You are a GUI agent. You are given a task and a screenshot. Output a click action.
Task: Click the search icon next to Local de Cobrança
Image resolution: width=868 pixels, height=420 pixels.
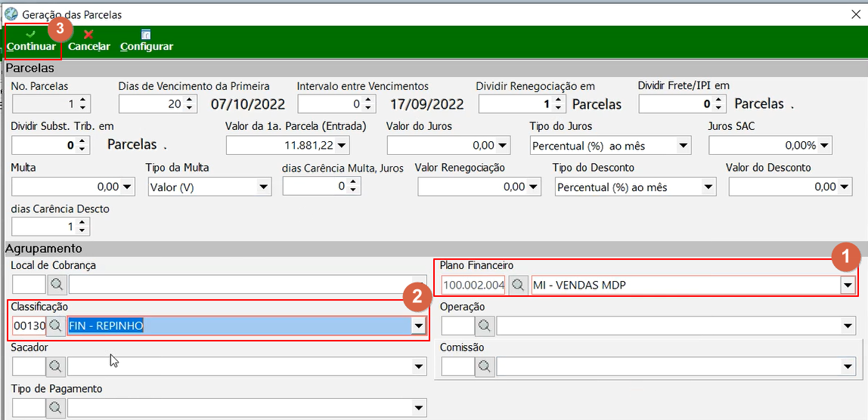point(57,285)
